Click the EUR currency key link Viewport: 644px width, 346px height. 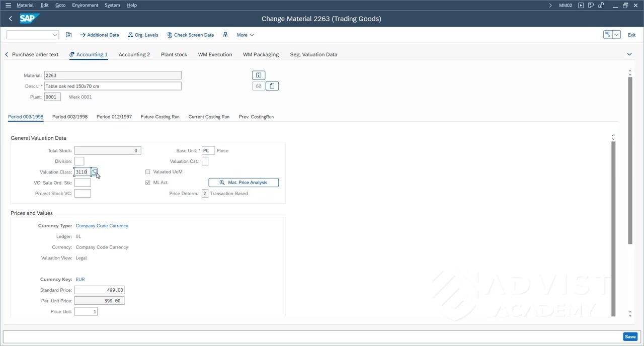pos(80,279)
